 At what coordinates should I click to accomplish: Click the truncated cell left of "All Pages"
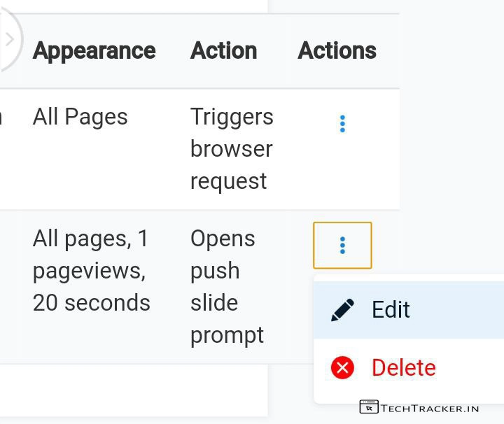2,117
